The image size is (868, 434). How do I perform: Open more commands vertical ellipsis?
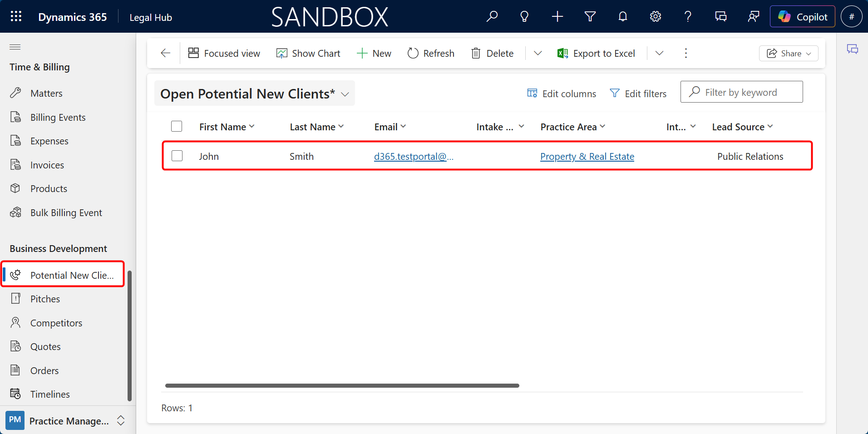[686, 53]
